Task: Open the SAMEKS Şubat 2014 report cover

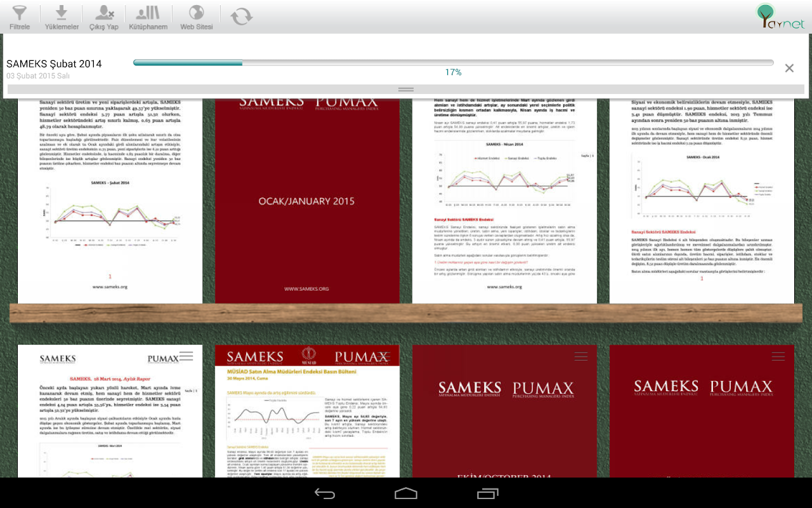Action: point(110,201)
